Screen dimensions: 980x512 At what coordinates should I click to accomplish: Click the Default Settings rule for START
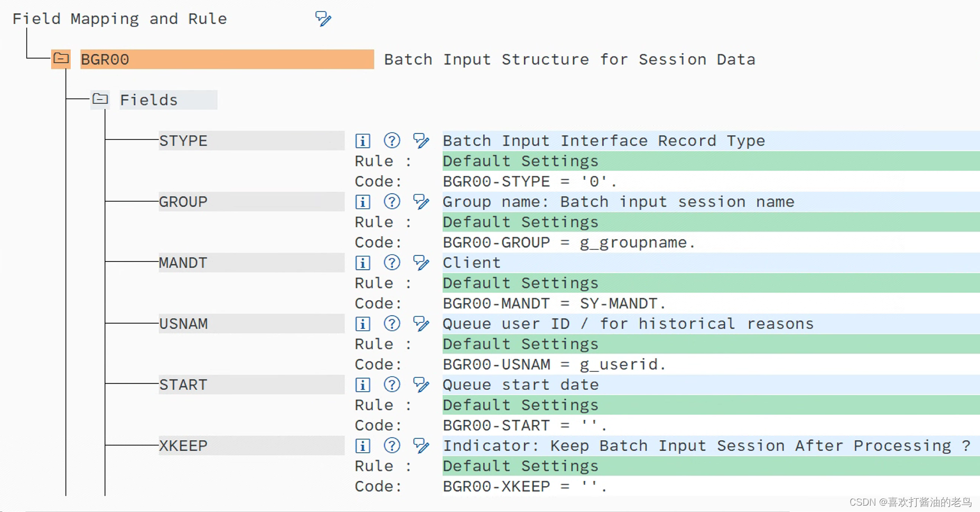click(x=520, y=405)
